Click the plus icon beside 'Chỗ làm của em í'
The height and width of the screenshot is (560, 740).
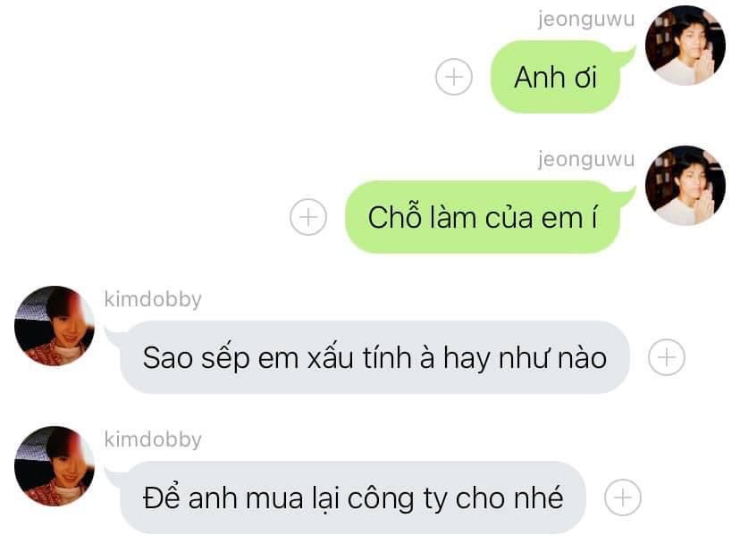click(308, 217)
